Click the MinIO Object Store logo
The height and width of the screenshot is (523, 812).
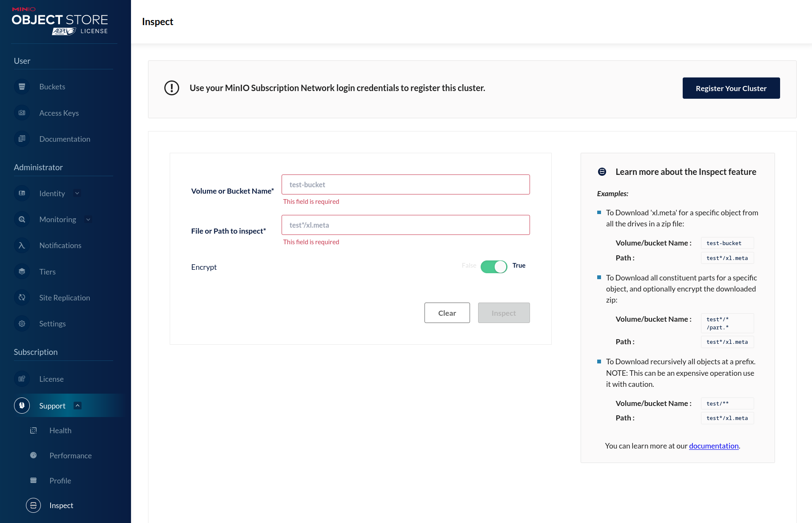60,21
